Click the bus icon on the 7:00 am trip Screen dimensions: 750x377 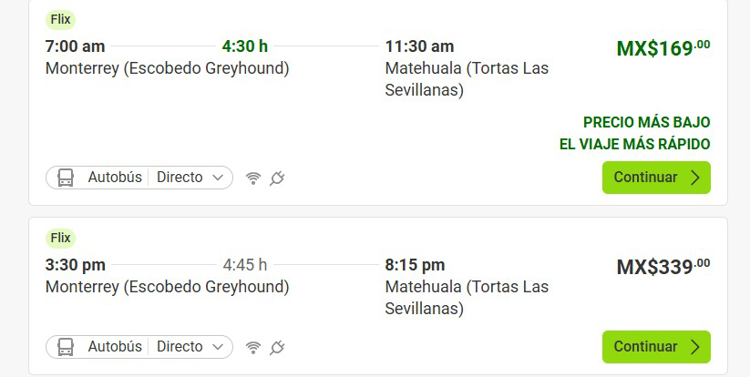(x=66, y=177)
